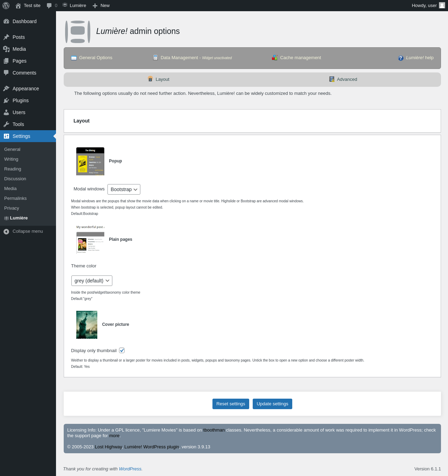Click the Tools wrench icon
This screenshot has height=476, width=448.
[x=6, y=124]
